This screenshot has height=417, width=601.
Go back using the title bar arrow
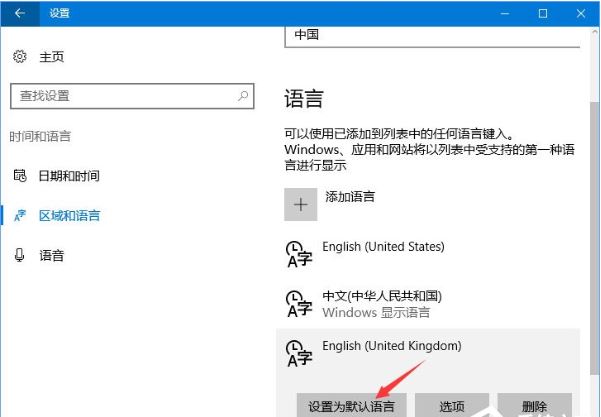point(20,13)
